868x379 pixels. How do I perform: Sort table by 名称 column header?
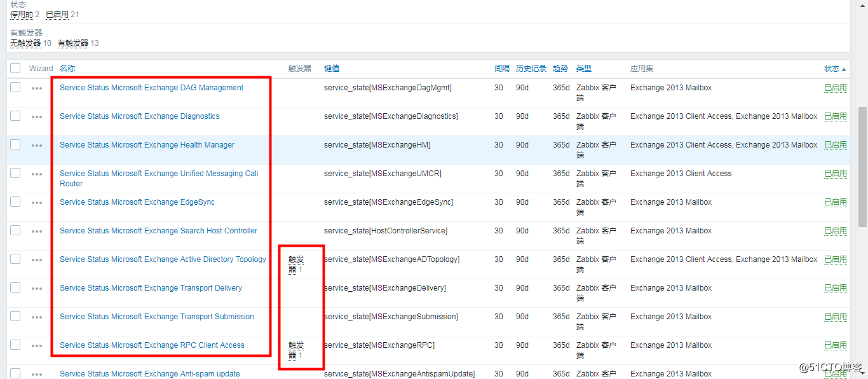pos(67,69)
